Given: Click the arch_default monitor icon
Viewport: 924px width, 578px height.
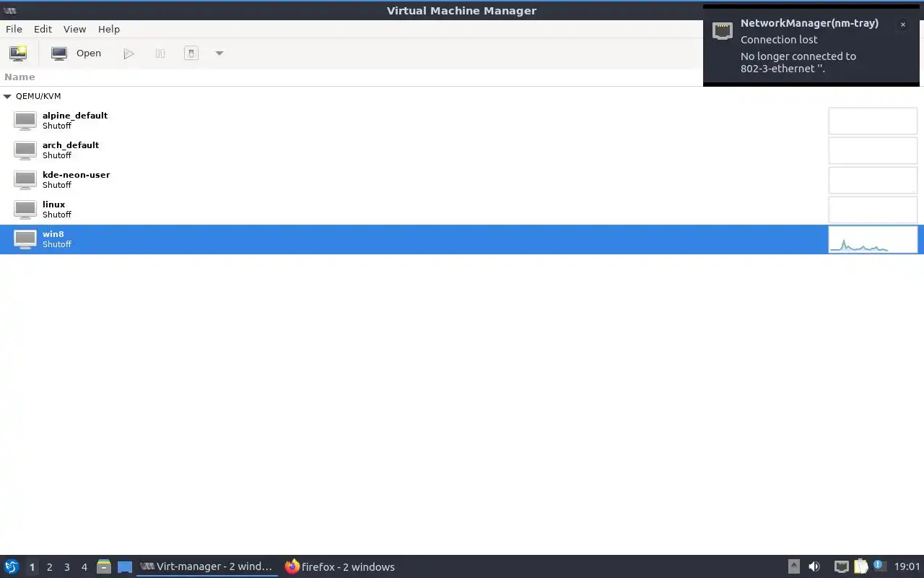Looking at the screenshot, I should (25, 150).
